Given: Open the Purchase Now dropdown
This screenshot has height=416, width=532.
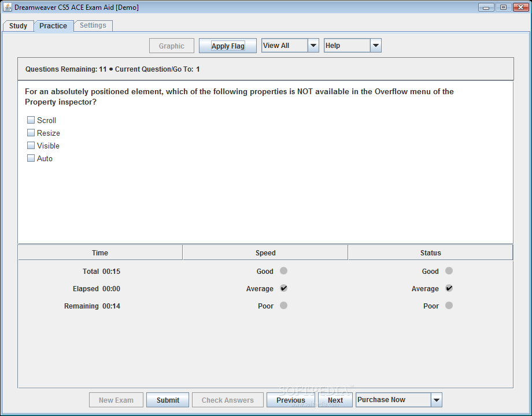Looking at the screenshot, I should click(398, 400).
